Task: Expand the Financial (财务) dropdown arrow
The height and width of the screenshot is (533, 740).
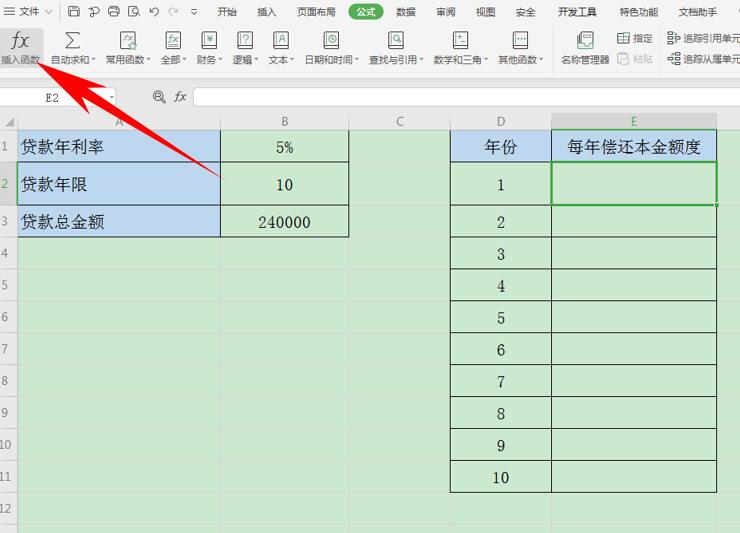Action: click(x=220, y=59)
